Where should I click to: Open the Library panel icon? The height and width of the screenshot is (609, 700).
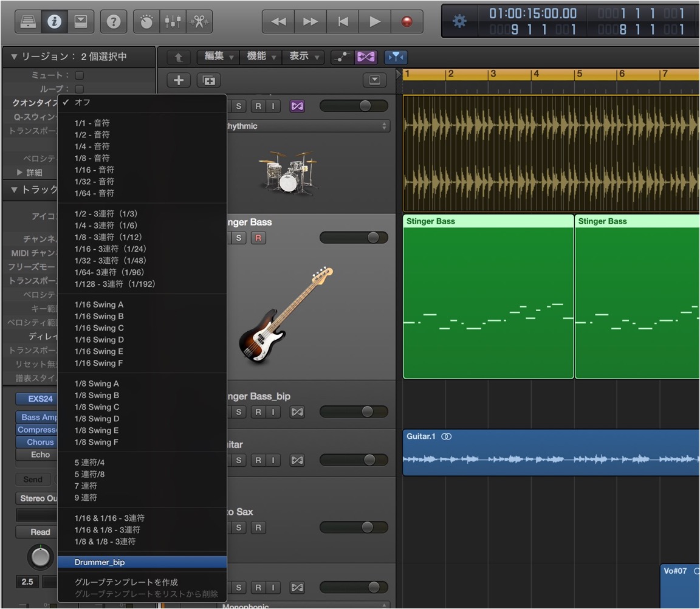28,21
